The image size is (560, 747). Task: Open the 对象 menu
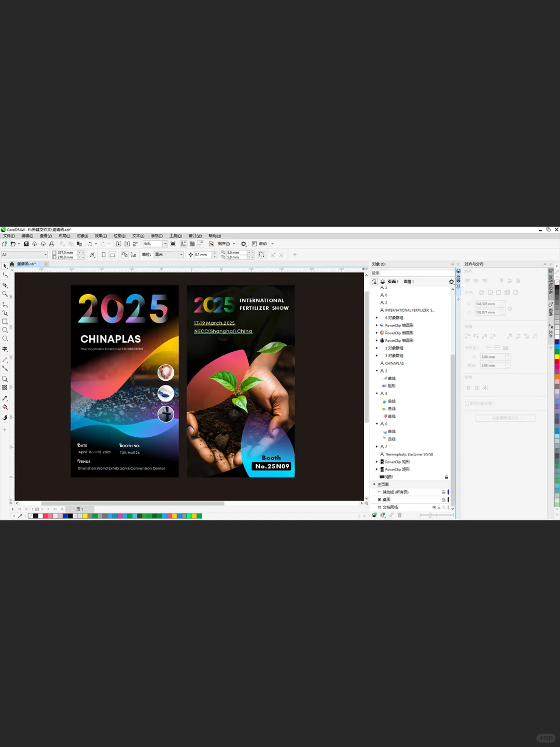(x=82, y=236)
